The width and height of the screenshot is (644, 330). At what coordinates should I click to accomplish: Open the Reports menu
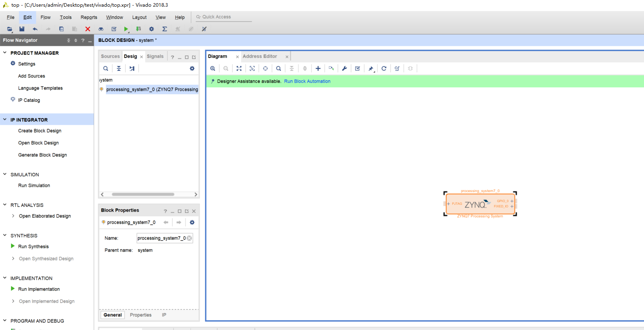coord(89,17)
